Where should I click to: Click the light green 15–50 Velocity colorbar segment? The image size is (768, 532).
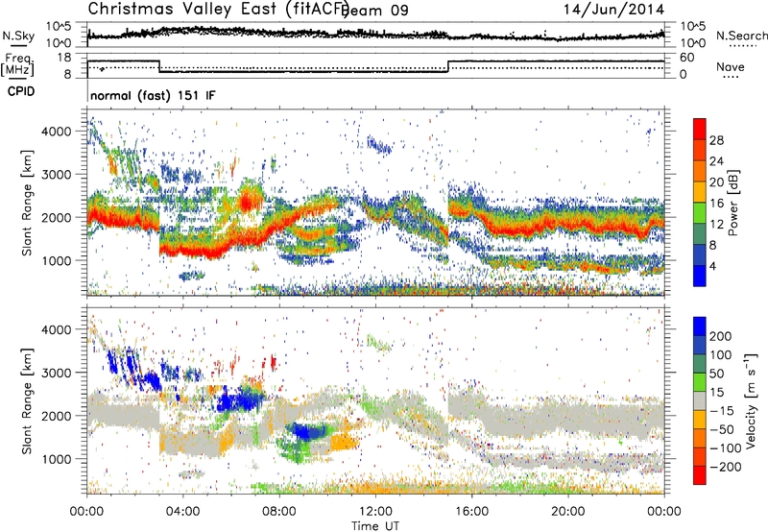point(700,382)
